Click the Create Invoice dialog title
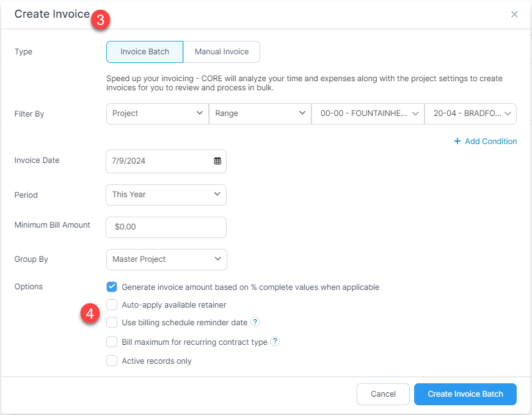Image resolution: width=532 pixels, height=415 pixels. point(52,14)
